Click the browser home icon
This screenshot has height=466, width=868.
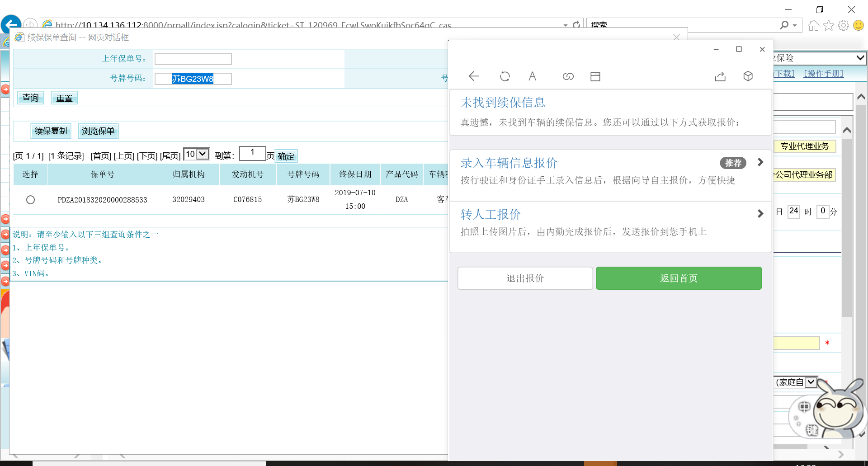point(813,25)
